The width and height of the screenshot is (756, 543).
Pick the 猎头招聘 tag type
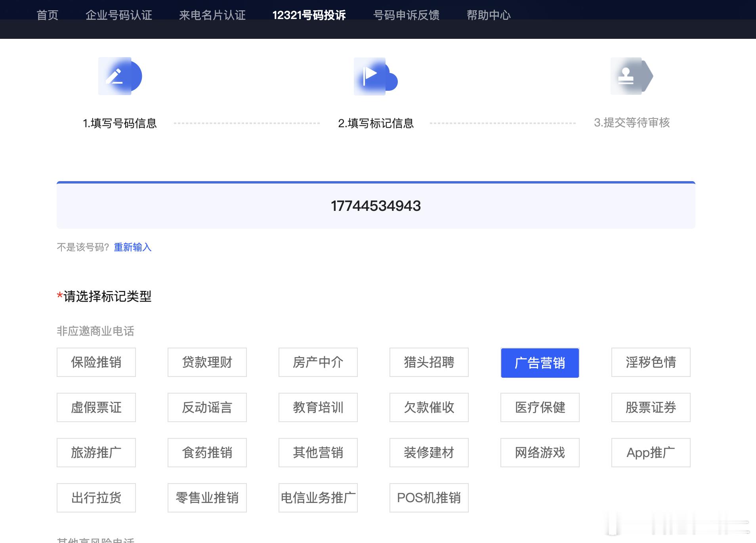(429, 362)
